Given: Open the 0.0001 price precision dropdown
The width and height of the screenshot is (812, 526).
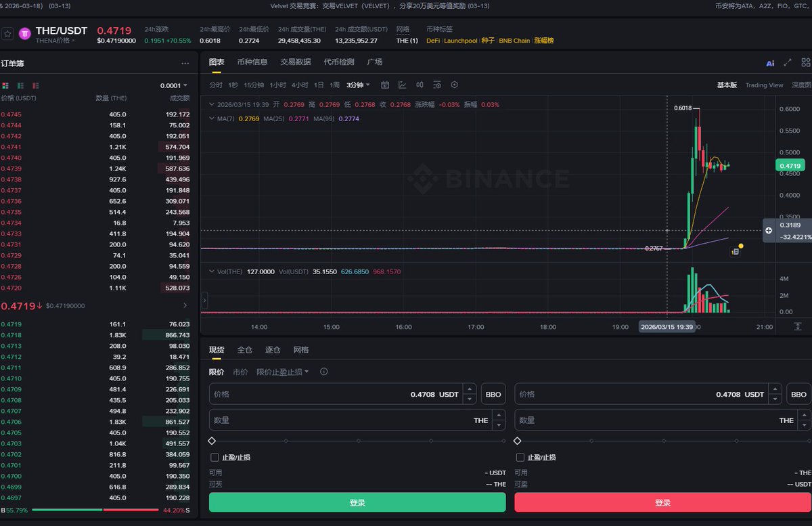Looking at the screenshot, I should pos(174,85).
